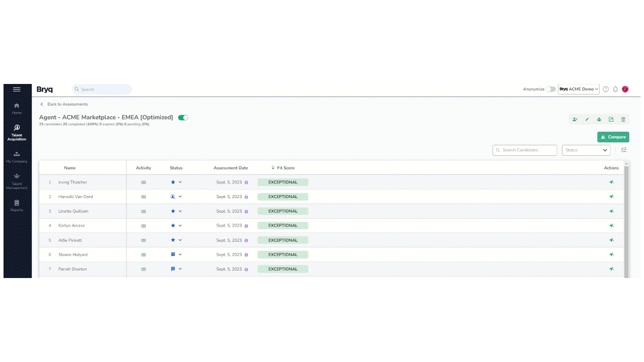
Task: Click Alfie Pinkett's activity envelope icon
Action: (x=143, y=240)
